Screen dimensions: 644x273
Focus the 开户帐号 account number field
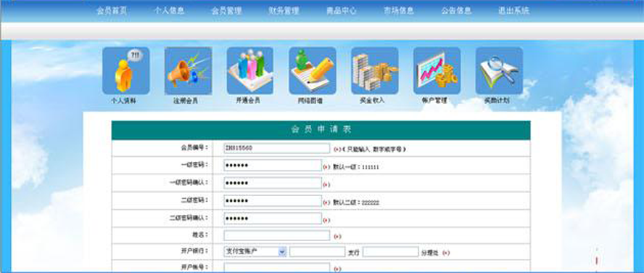tap(277, 268)
